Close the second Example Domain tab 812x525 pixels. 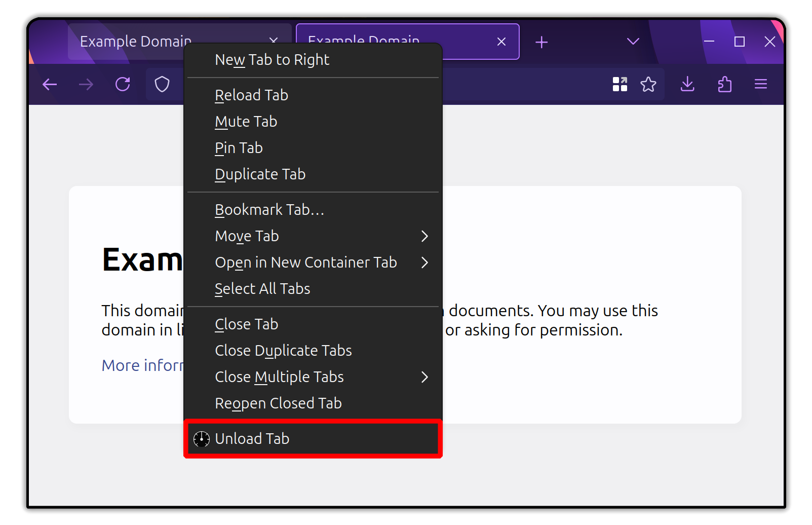[x=501, y=42]
